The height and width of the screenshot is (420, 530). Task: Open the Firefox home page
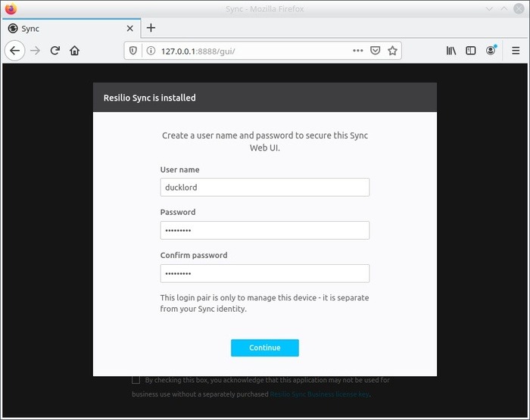click(75, 51)
